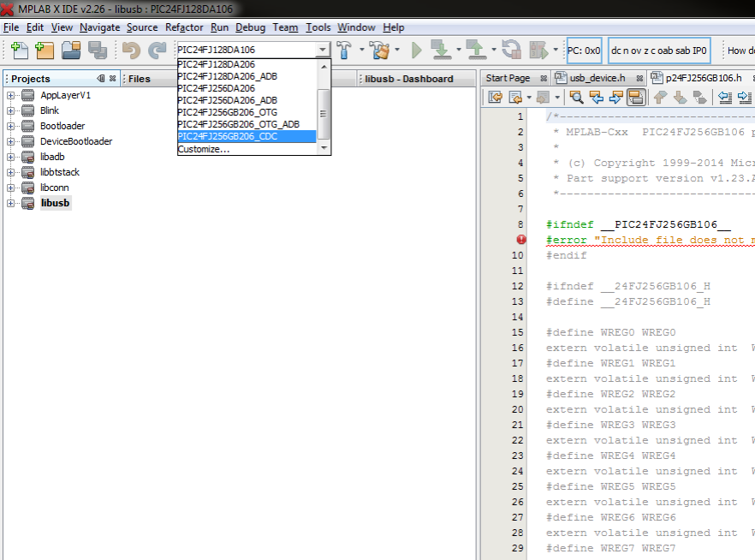Choose PIC24FJ256GB206_OTG from configuration list
This screenshot has height=560, width=755.
(227, 112)
